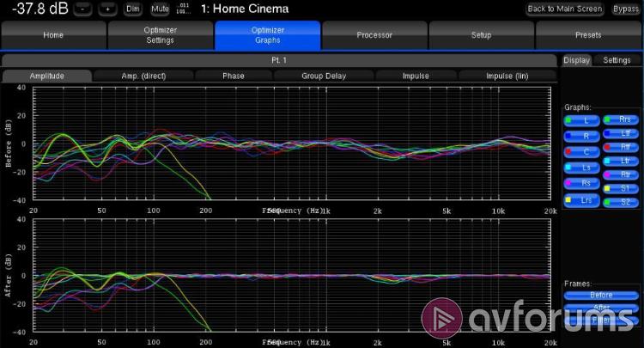Open the Group Delay tab
Viewport: 644px width, 348px height.
pos(324,76)
